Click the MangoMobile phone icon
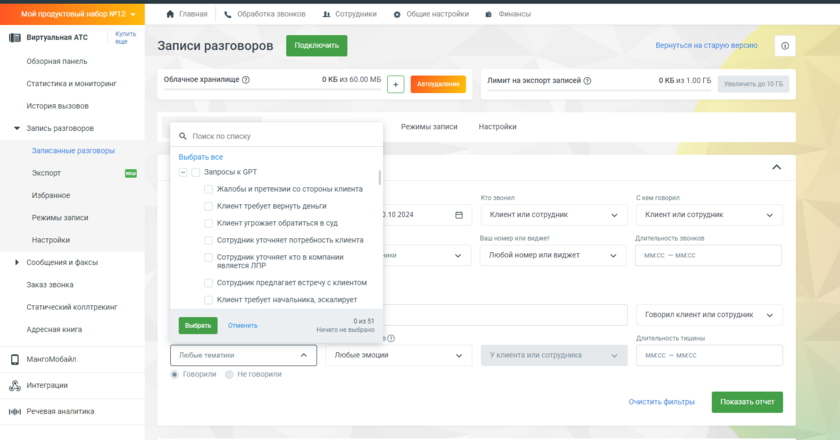 click(15, 359)
